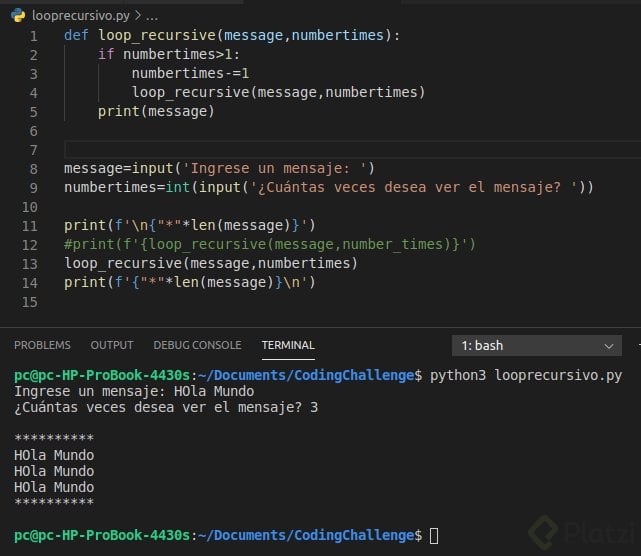Click 'Ingrese un mensaje: HOla Mundo' terminal line
Viewport: 641px width, 556px height.
tap(134, 391)
